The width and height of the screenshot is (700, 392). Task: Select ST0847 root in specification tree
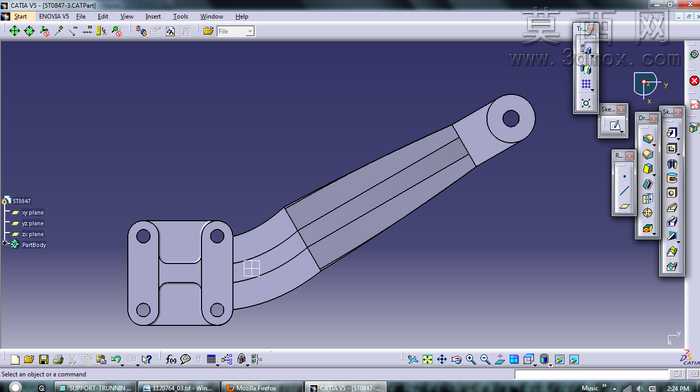point(21,201)
